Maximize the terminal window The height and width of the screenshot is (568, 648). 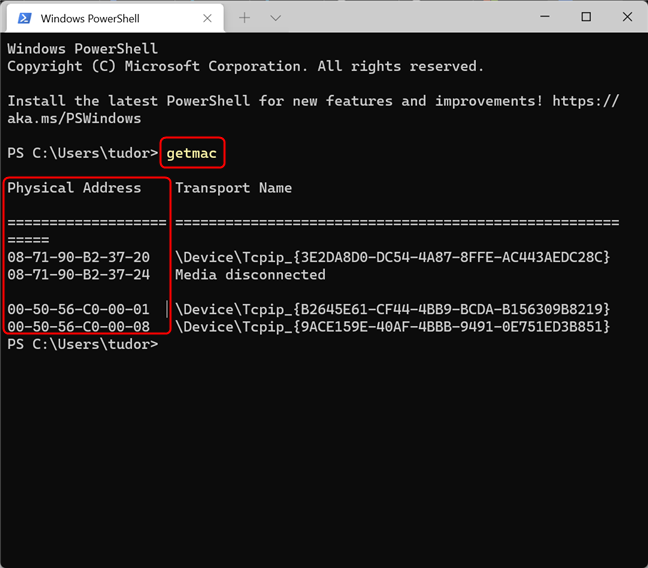point(586,17)
